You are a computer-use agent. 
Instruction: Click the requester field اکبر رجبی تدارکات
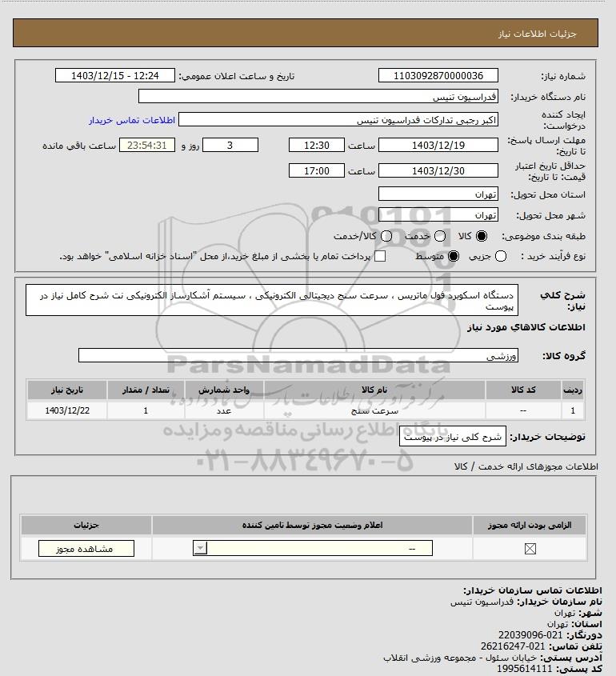pos(338,119)
